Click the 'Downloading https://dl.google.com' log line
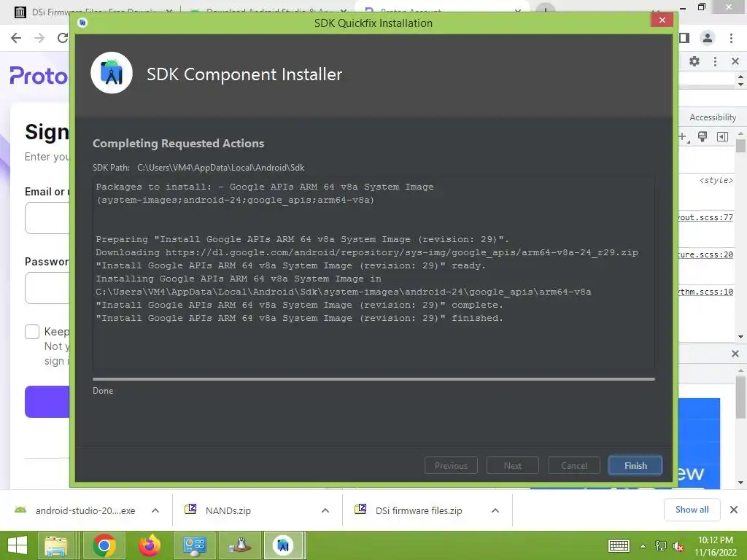The width and height of the screenshot is (747, 560). click(x=367, y=252)
